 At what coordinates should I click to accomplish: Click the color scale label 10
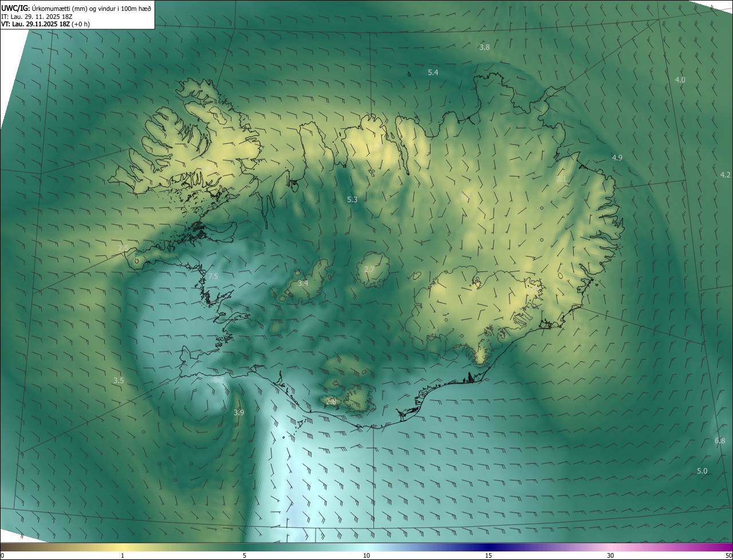(366, 555)
